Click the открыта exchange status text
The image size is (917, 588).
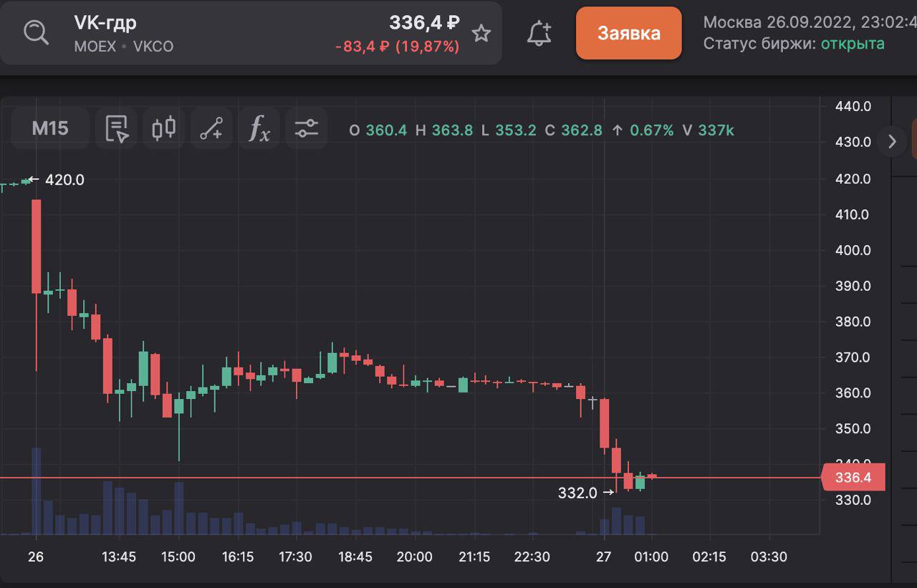point(853,44)
